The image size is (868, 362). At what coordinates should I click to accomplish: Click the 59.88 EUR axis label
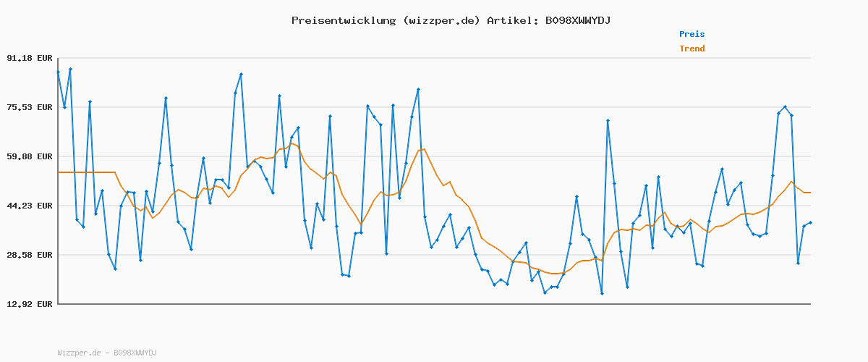tap(30, 156)
